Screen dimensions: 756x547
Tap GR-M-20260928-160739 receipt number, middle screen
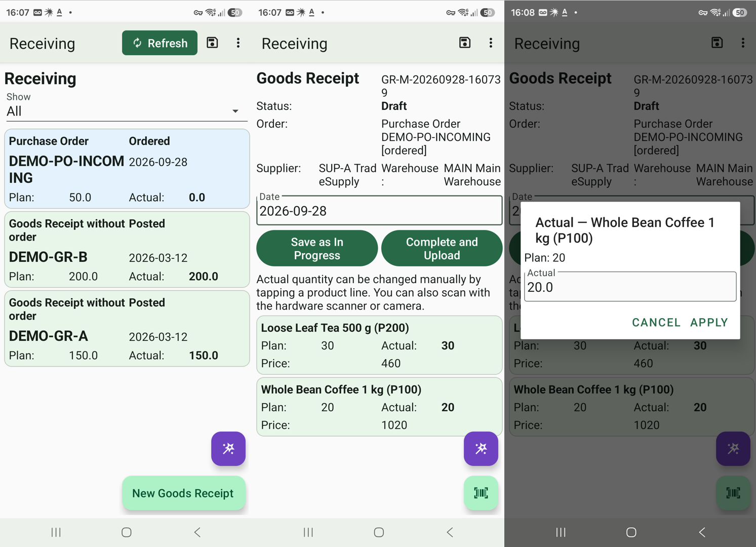click(x=441, y=86)
